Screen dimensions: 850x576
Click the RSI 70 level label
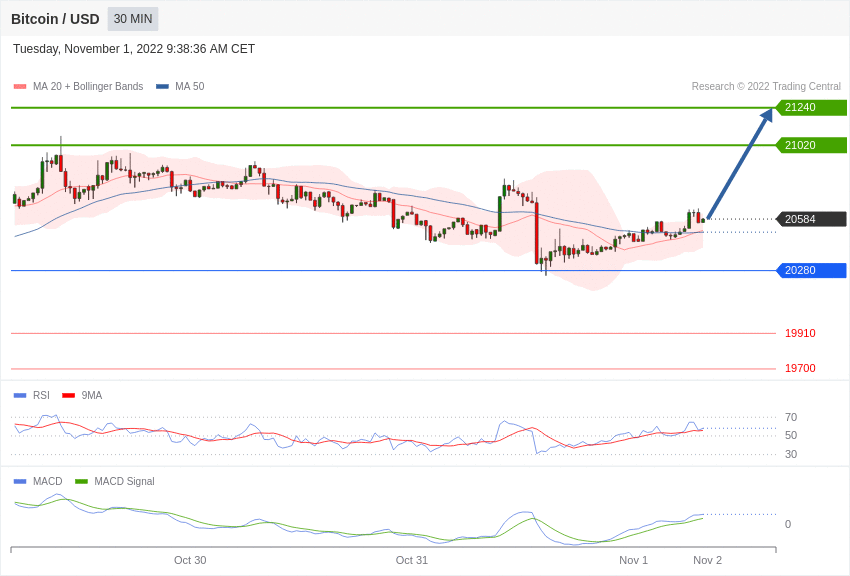click(791, 417)
